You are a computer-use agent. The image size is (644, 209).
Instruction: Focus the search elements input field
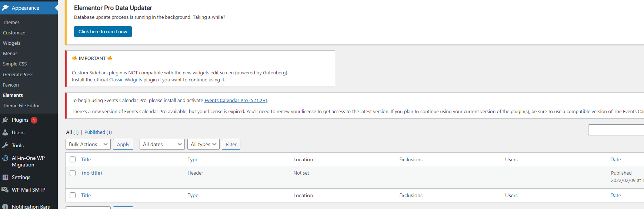tap(616, 130)
